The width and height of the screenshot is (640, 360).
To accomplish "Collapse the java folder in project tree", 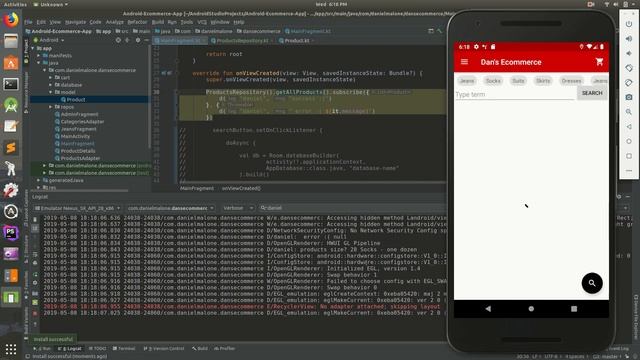I will click(39, 63).
